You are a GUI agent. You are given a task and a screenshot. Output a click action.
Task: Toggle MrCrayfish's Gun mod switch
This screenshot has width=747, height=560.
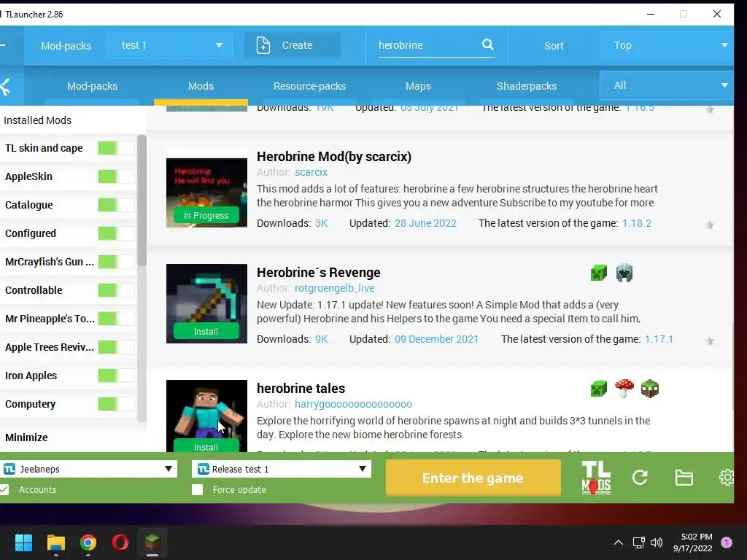click(116, 262)
